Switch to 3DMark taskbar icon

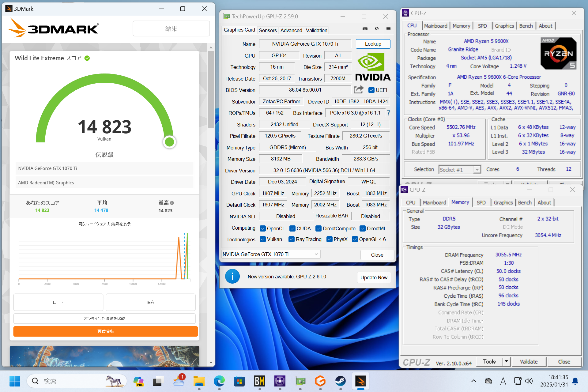click(x=361, y=381)
